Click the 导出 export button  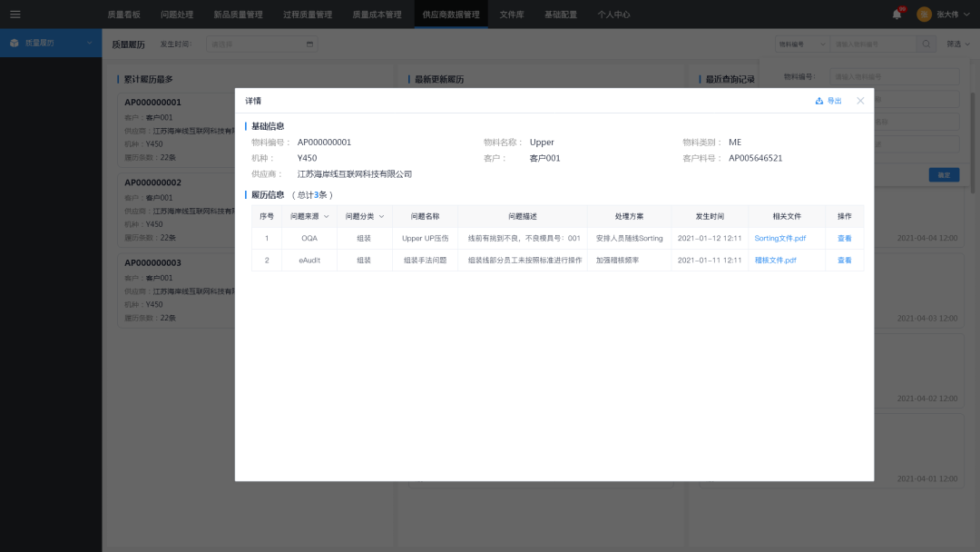pyautogui.click(x=828, y=101)
